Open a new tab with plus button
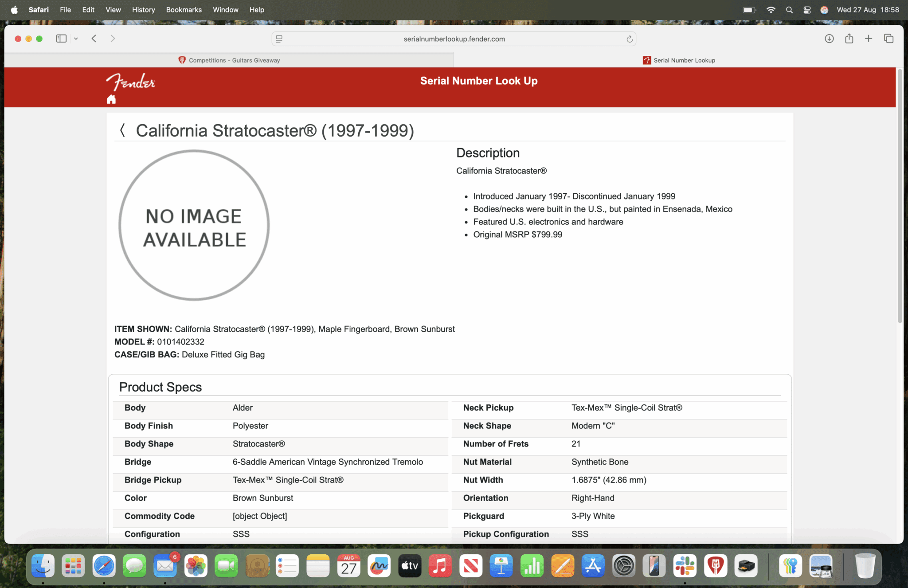The image size is (908, 588). point(869,39)
